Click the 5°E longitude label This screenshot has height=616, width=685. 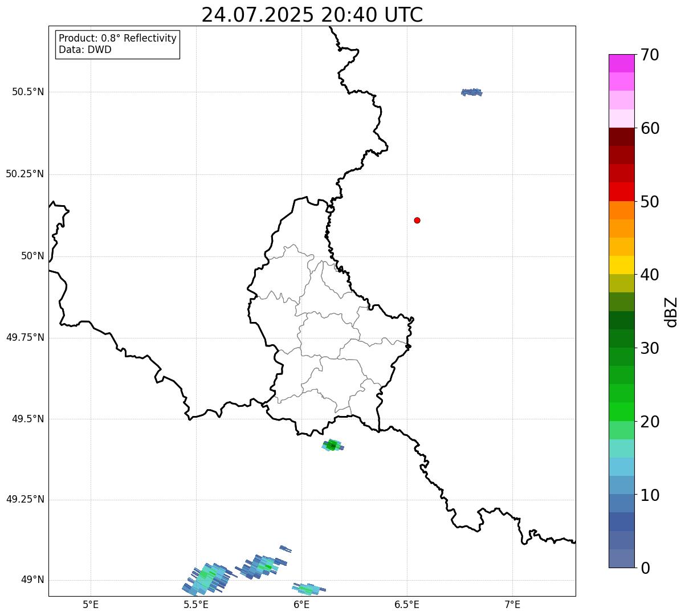pos(91,605)
